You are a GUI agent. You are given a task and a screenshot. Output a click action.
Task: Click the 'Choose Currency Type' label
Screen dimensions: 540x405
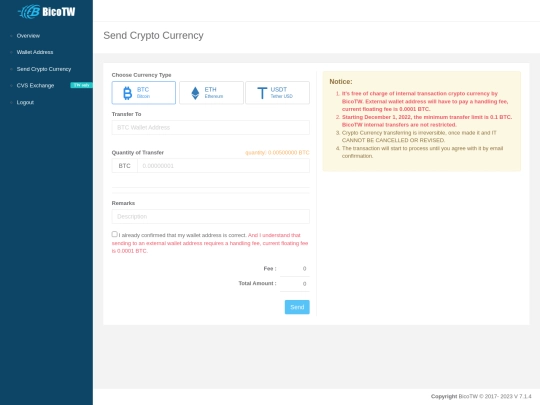coord(142,75)
